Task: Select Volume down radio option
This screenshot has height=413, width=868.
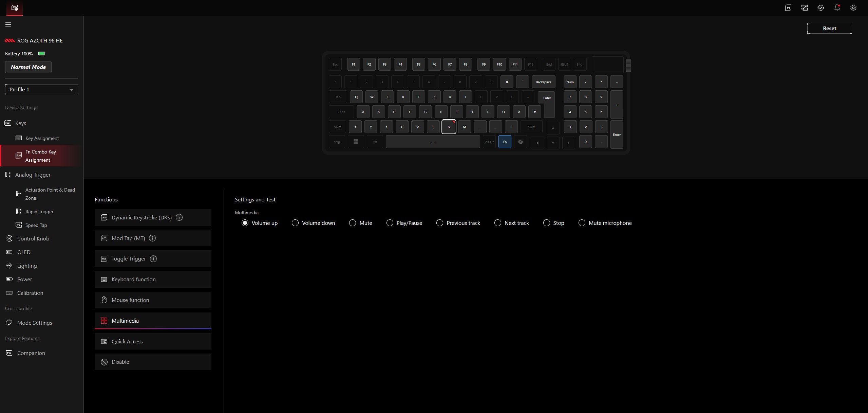Action: click(295, 223)
